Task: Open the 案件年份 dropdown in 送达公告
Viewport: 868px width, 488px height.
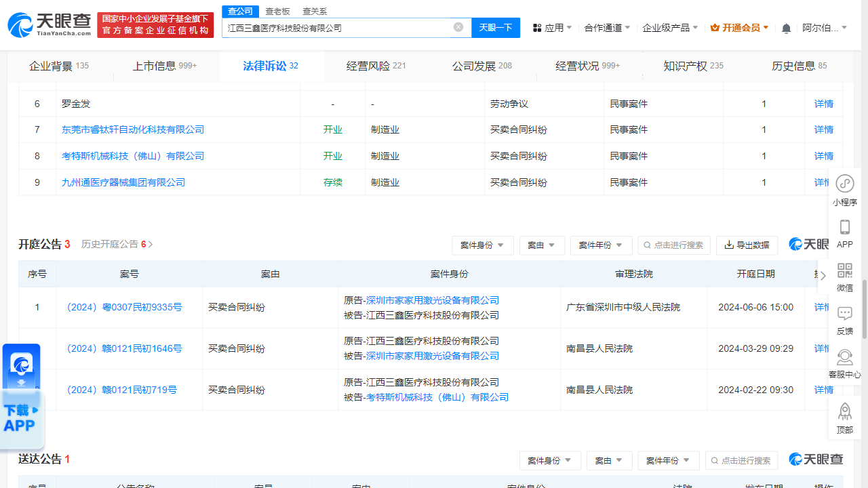Action: [668, 460]
